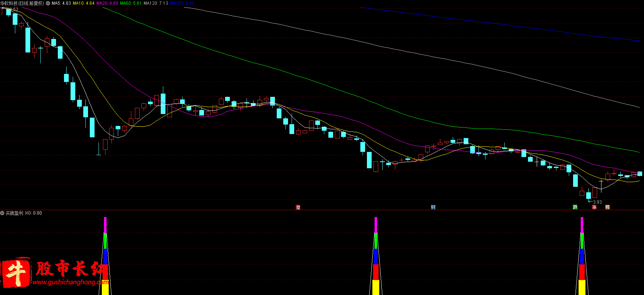
Task: Select the yellow MA10: 4.64 label
Action: (83, 3)
